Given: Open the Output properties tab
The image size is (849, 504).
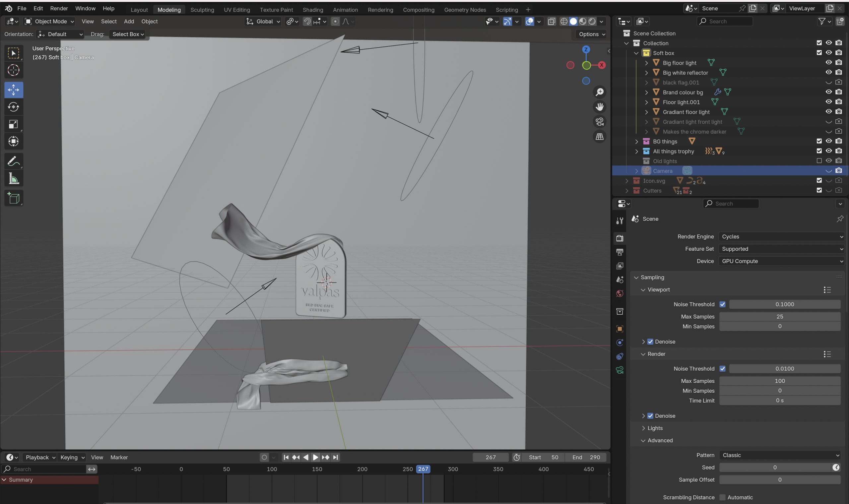Looking at the screenshot, I should (x=620, y=252).
